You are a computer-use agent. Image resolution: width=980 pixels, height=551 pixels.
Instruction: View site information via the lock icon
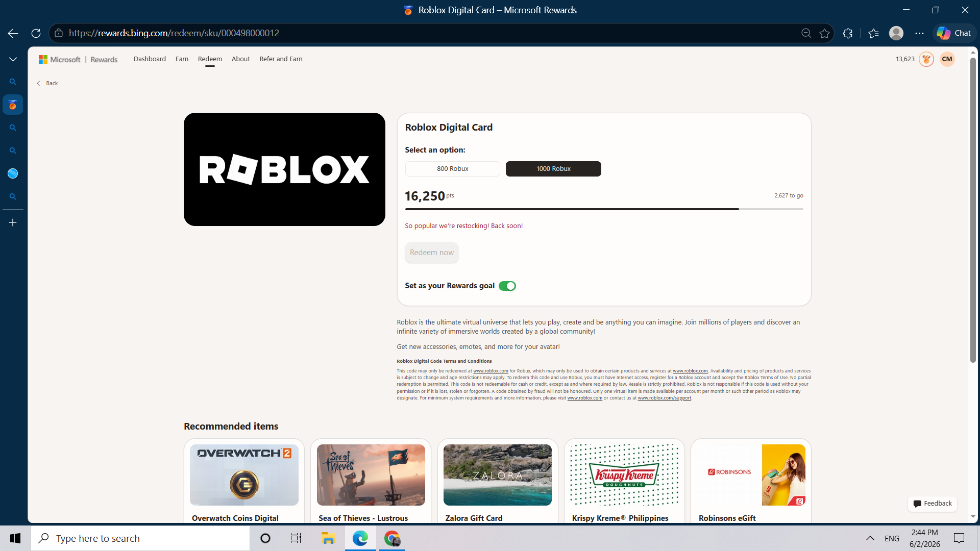(x=59, y=33)
